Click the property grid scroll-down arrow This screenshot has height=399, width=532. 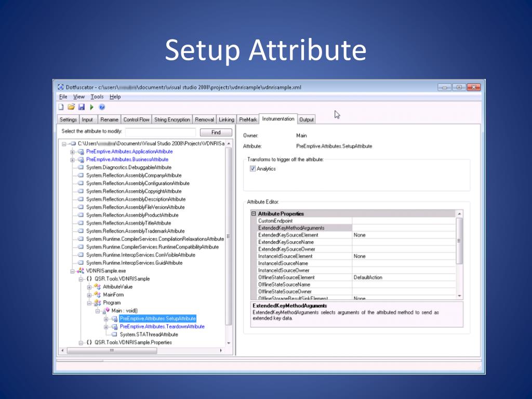point(459,296)
